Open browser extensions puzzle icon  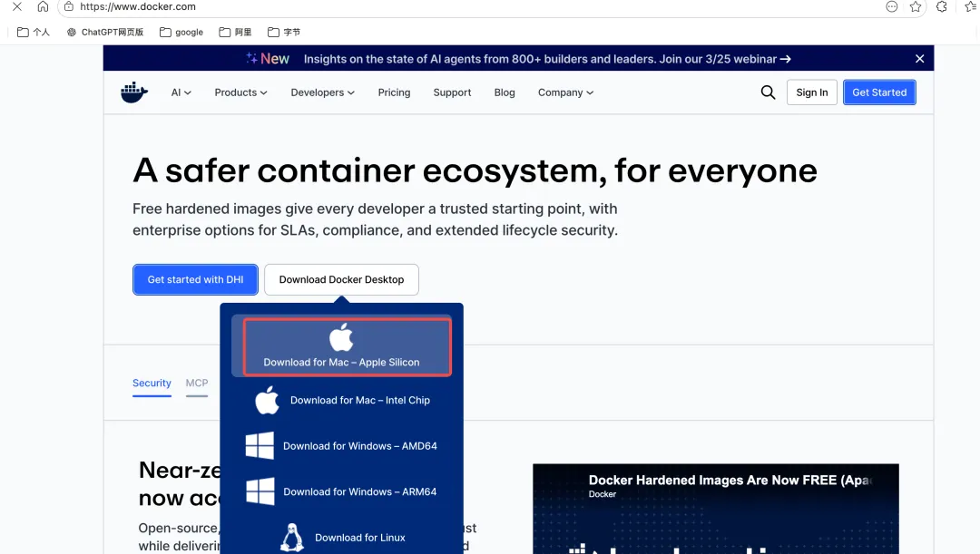pos(941,7)
